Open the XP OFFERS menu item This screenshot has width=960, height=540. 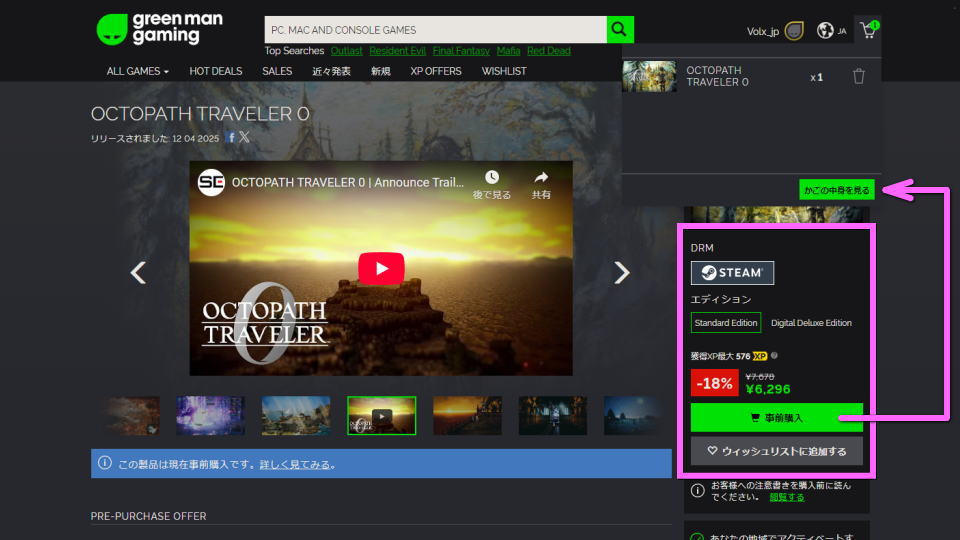tap(436, 71)
